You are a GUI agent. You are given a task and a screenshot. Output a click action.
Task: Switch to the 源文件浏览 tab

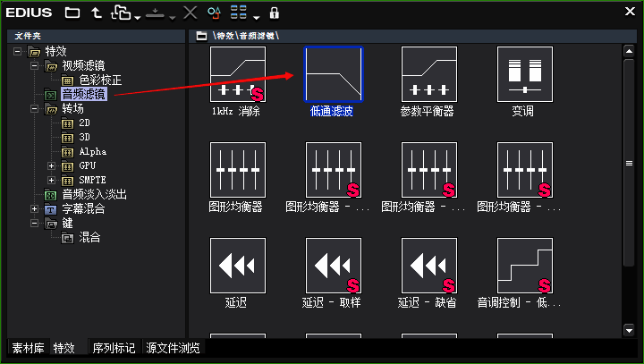[x=173, y=349]
